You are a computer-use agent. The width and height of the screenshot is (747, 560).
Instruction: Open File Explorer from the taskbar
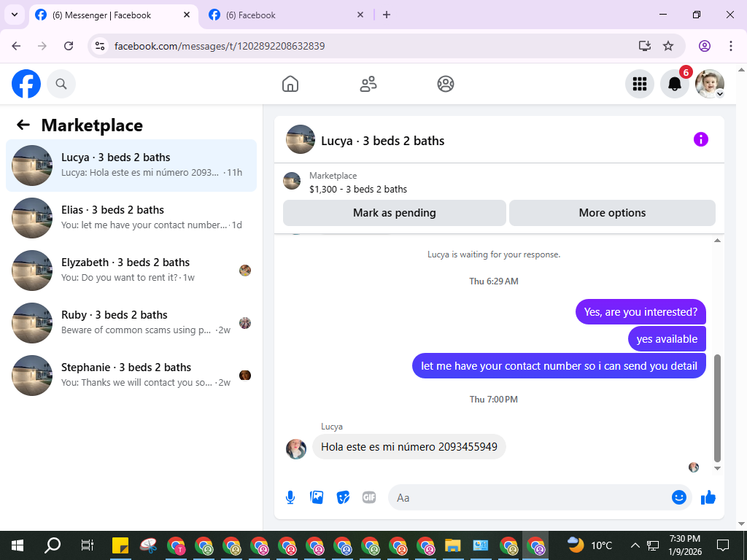point(452,545)
